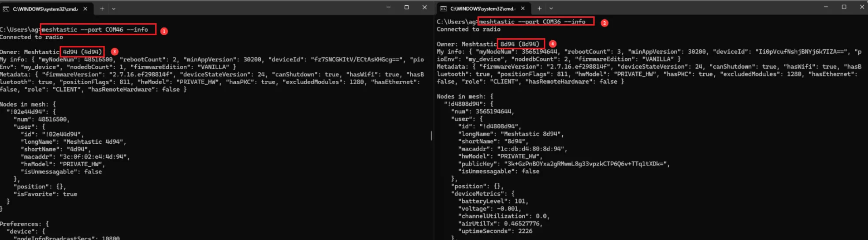
Task: Open a new tab in the COM46 terminal
Action: pyautogui.click(x=102, y=9)
